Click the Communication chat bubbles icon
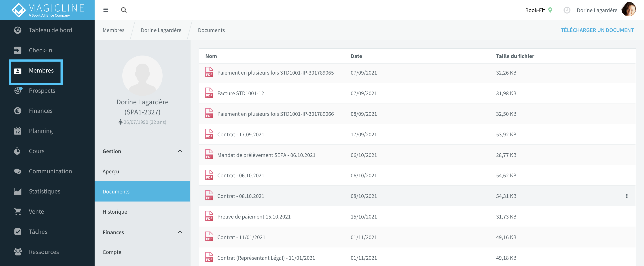Image resolution: width=644 pixels, height=266 pixels. click(17, 171)
